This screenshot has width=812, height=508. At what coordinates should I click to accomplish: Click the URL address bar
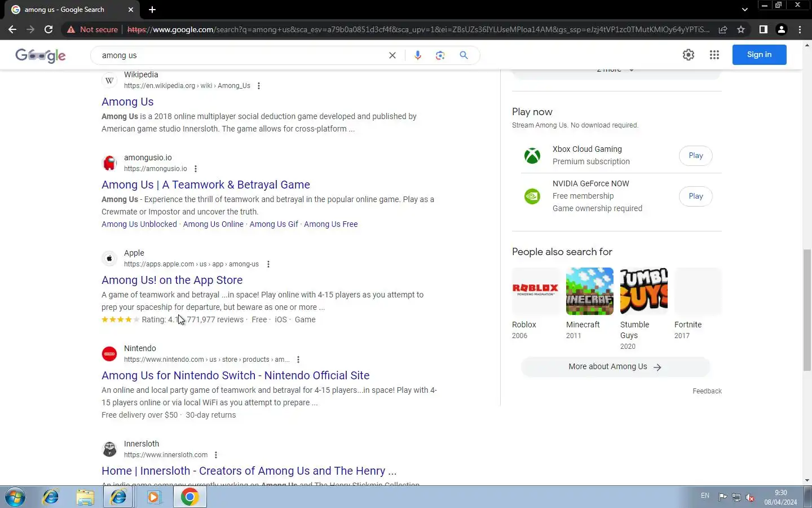tap(418, 29)
